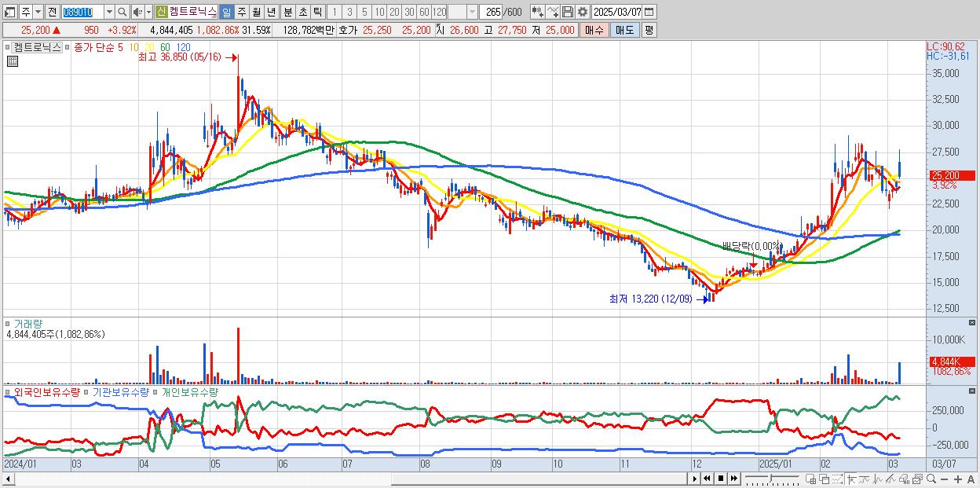Switch to the 초 second chart tab
The image size is (980, 488).
pos(302,12)
